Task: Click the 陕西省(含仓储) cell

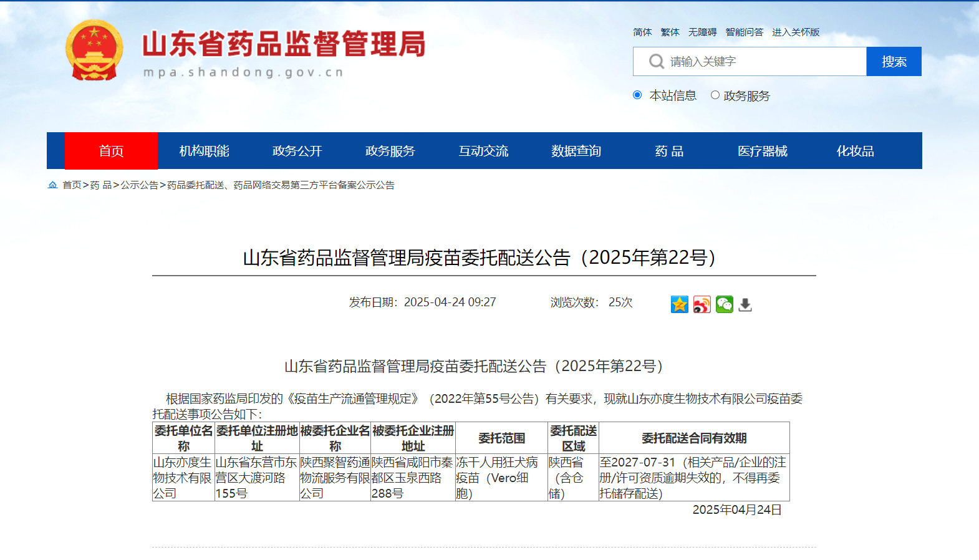Action: coord(573,478)
